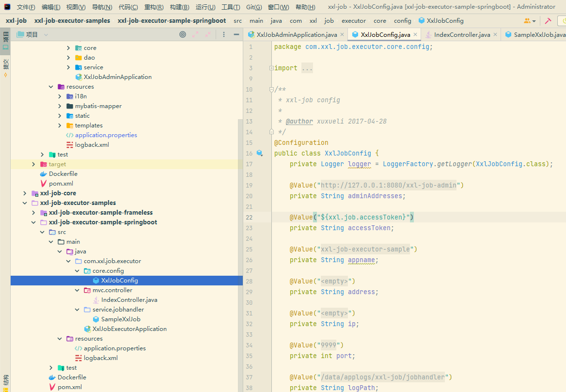566x392 pixels.
Task: Close the XxlJobAdminApplication.java tab
Action: point(342,34)
